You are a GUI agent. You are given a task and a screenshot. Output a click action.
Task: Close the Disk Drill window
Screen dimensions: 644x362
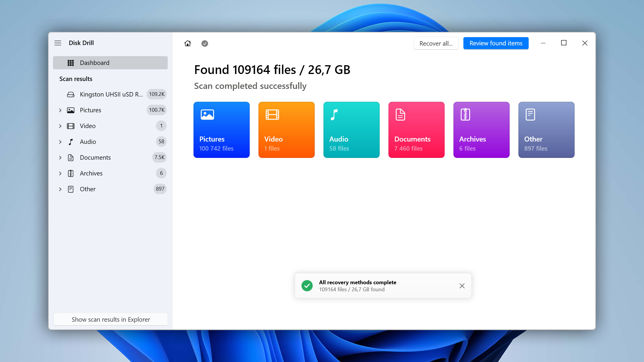tap(585, 43)
